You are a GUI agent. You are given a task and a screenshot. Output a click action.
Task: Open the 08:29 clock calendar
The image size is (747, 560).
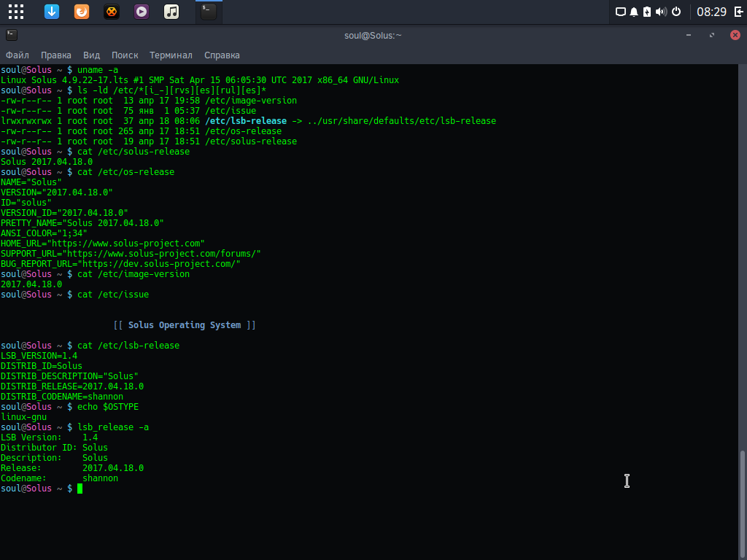tap(711, 12)
